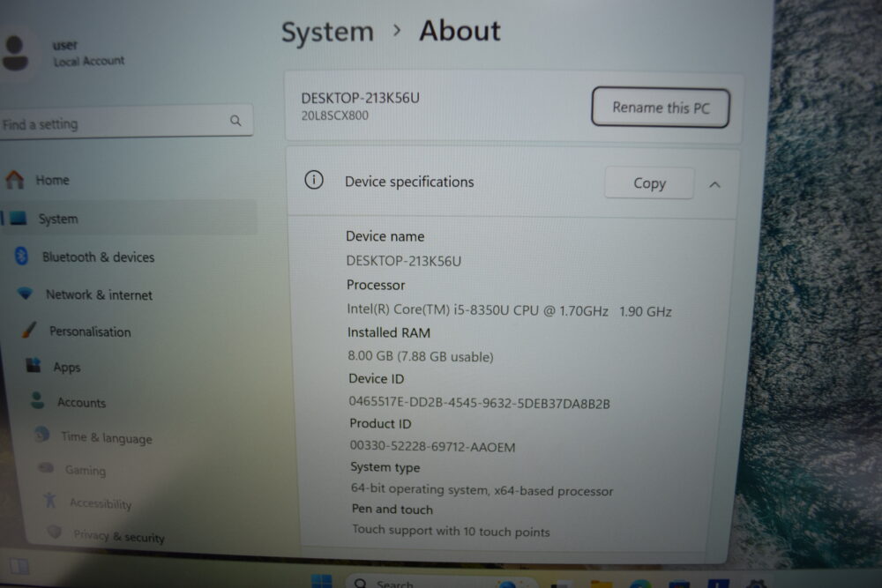Open Home via its house icon
Screen dimensions: 882x588
pyautogui.click(x=15, y=180)
